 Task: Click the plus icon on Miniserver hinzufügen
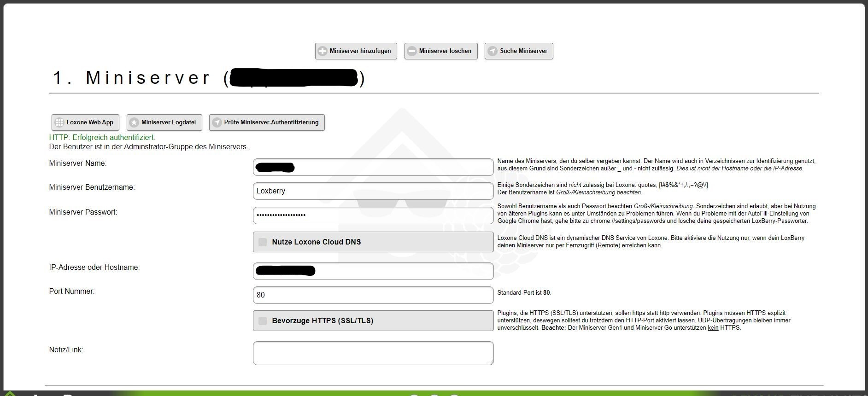[323, 51]
